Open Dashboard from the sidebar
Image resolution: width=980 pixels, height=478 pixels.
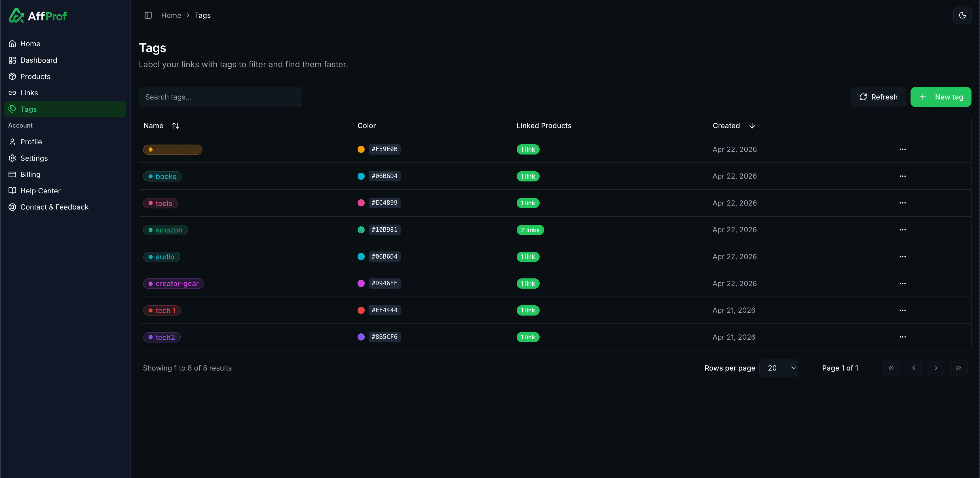point(39,60)
